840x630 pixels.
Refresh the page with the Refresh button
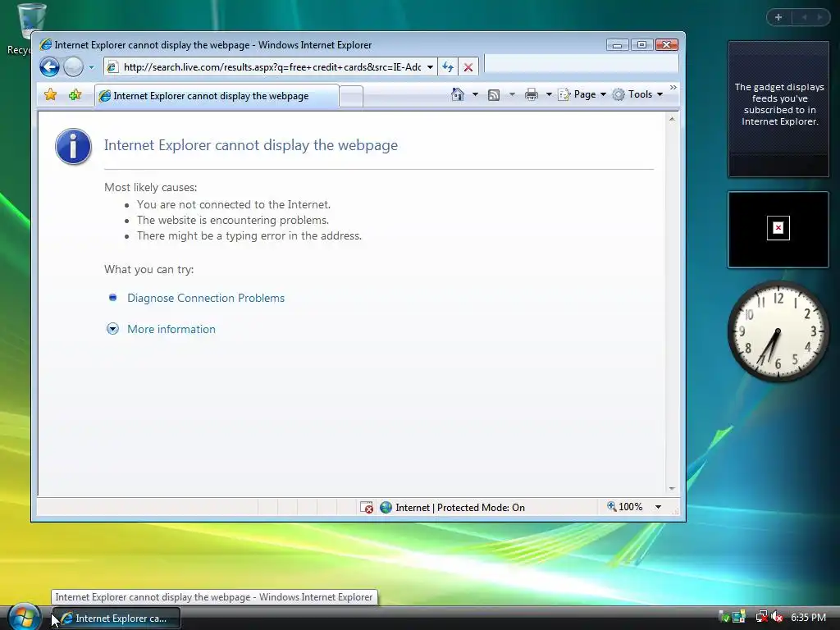[x=448, y=67]
